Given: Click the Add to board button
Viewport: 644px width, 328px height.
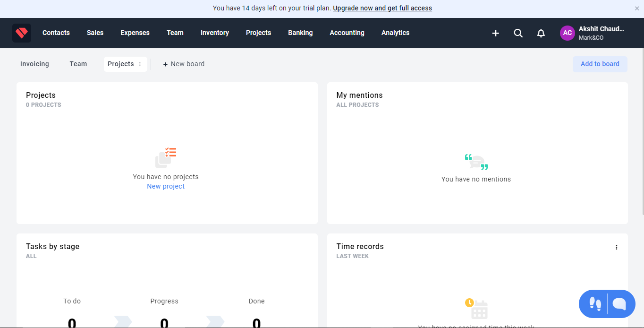Looking at the screenshot, I should pos(600,64).
